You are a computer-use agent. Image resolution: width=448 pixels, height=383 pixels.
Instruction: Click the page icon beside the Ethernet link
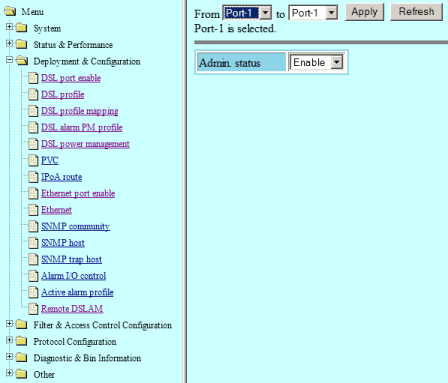[x=33, y=210]
